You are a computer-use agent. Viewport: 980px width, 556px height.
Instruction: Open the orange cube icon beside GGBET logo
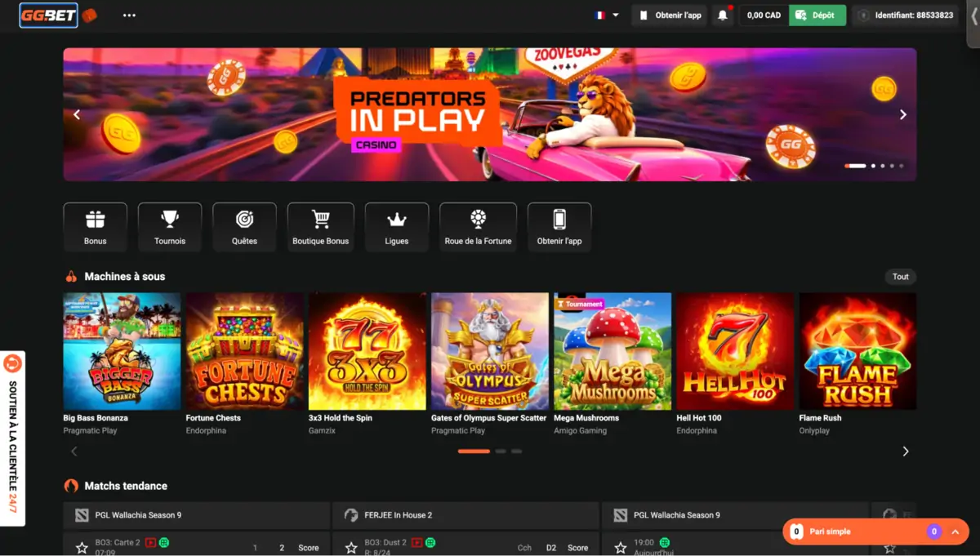click(89, 15)
